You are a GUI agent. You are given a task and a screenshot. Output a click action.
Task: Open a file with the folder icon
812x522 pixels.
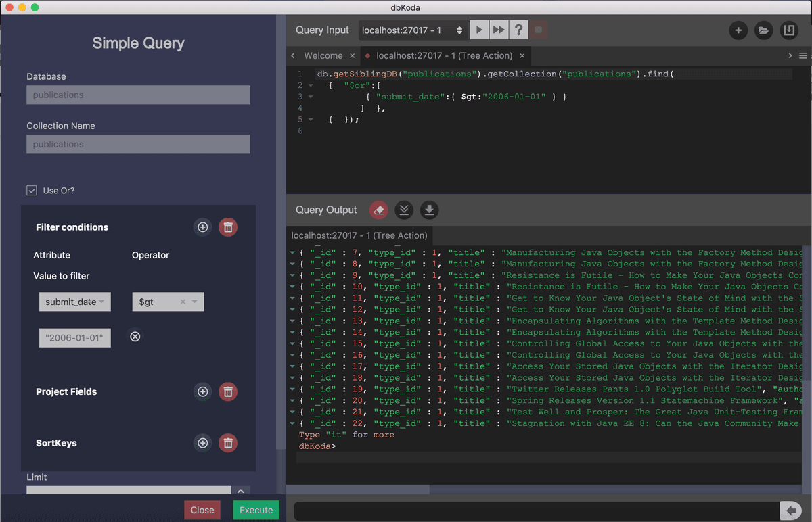(763, 30)
